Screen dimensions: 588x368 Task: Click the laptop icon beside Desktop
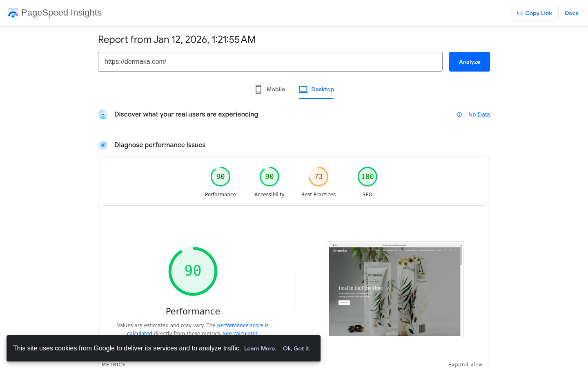303,89
